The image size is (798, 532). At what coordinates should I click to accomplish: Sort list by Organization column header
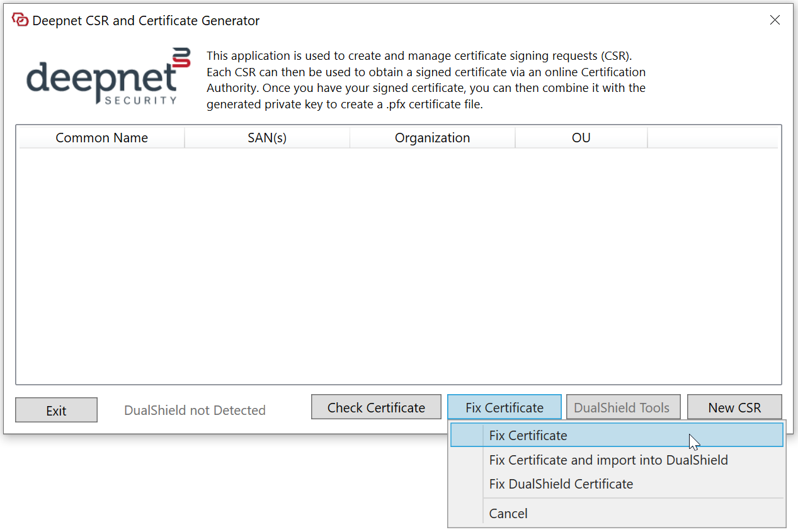pos(432,138)
